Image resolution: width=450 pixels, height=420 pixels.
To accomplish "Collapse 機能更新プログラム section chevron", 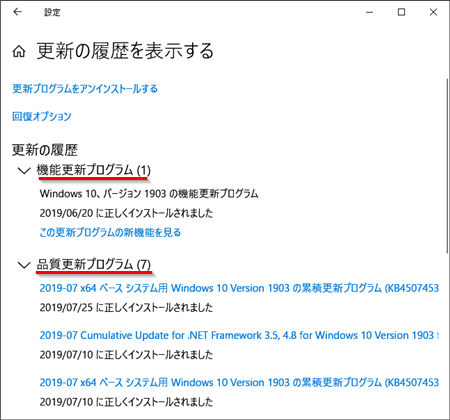I will click(x=24, y=171).
